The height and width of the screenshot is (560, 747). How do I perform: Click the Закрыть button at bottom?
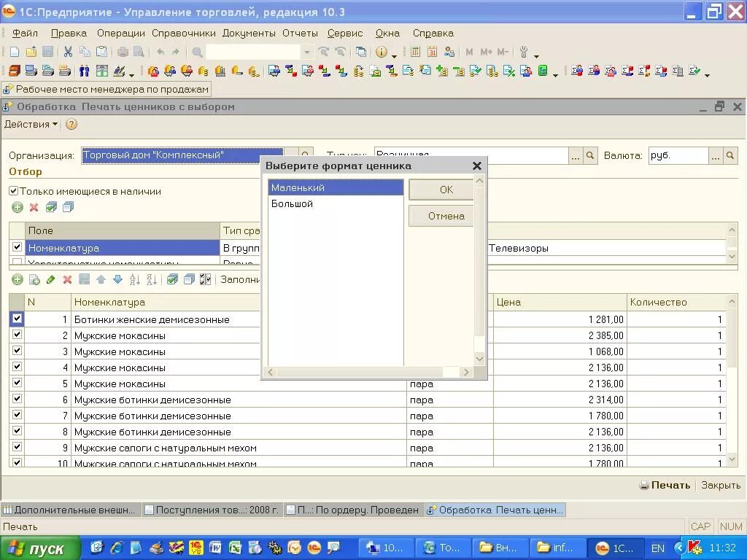720,485
